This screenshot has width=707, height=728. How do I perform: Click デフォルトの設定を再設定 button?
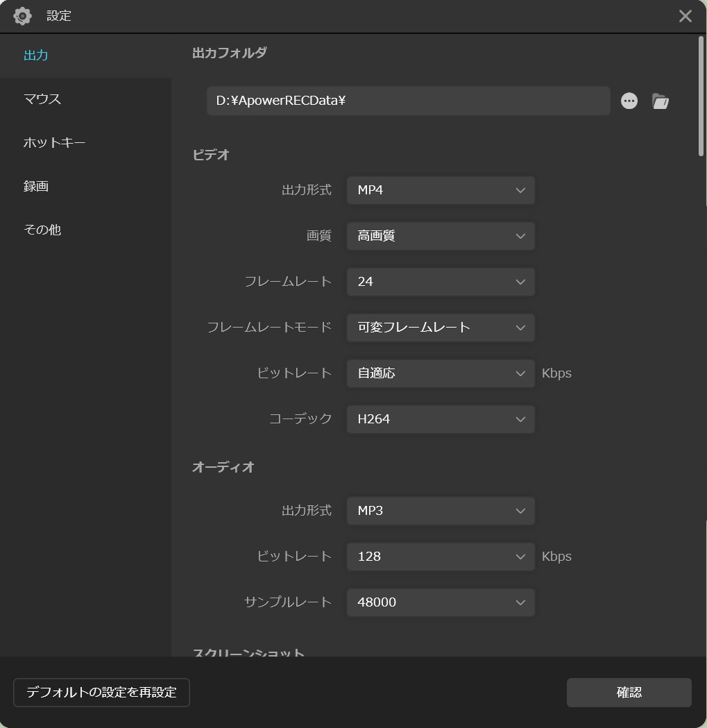(101, 692)
